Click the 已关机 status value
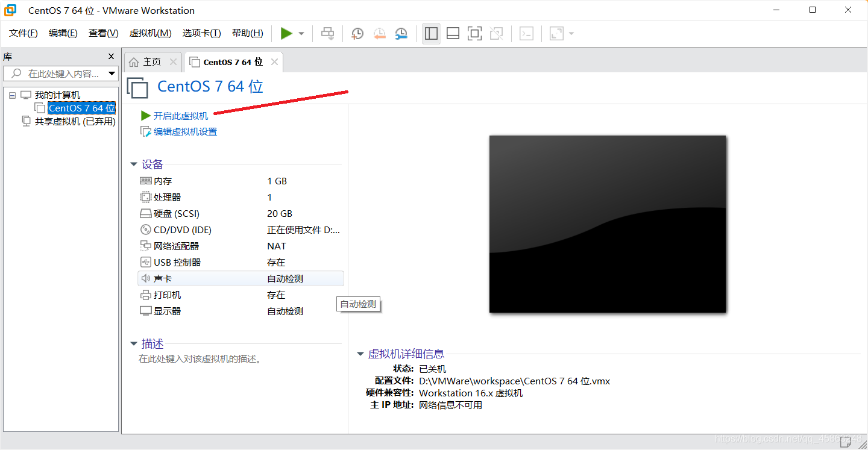Screen dimensions: 868x450 (x=433, y=369)
